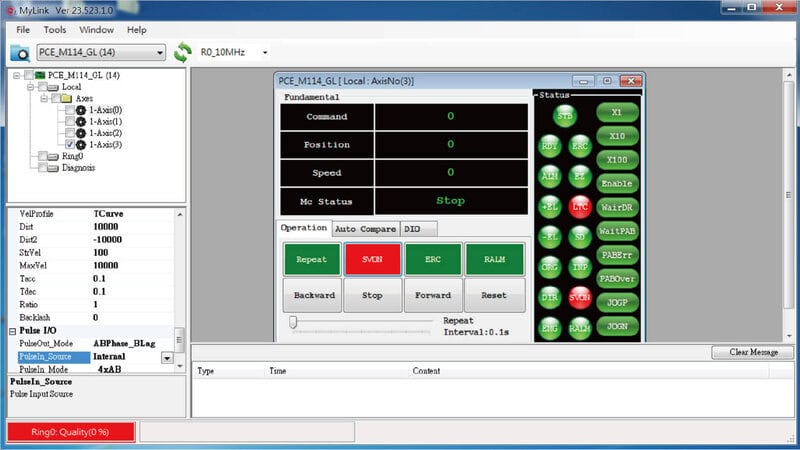Switch to the Auto Compare tab
The width and height of the screenshot is (800, 450).
pos(365,229)
